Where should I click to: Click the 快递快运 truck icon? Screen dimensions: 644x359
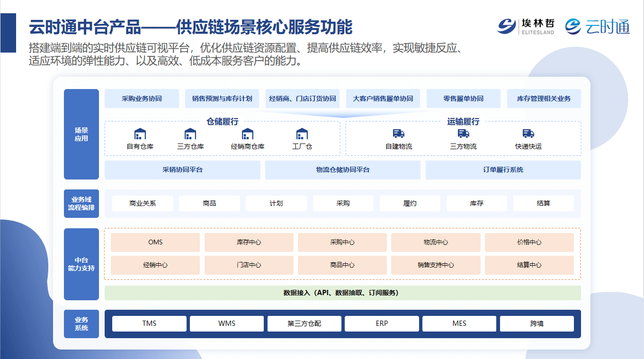point(528,134)
